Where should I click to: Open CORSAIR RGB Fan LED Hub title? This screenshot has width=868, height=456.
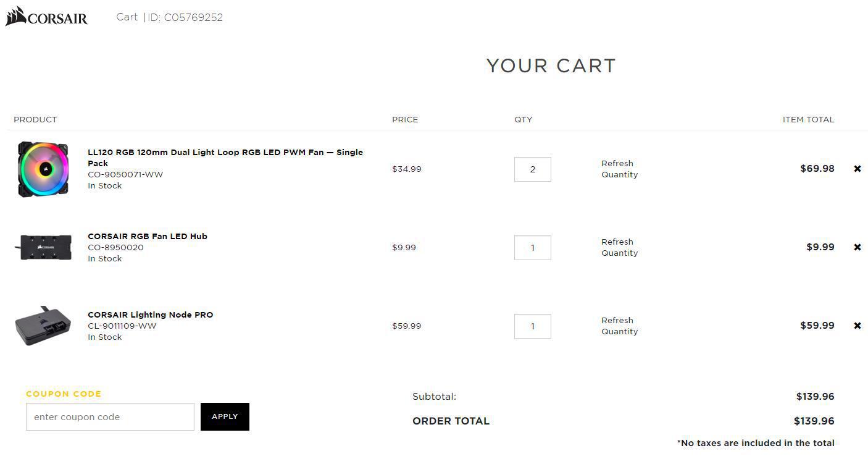coord(148,236)
